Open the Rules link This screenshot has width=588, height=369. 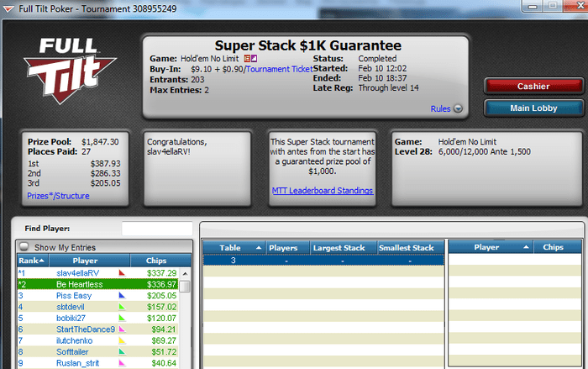(x=440, y=109)
